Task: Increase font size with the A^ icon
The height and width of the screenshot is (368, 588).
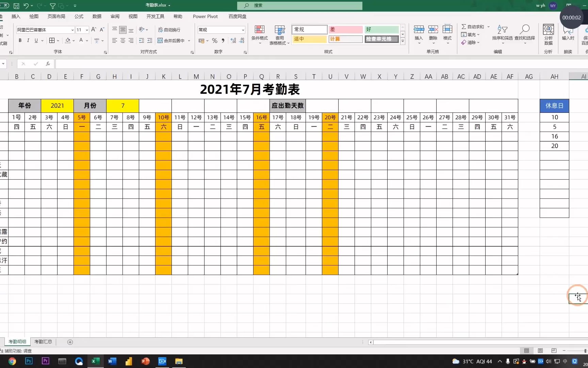Action: (93, 30)
